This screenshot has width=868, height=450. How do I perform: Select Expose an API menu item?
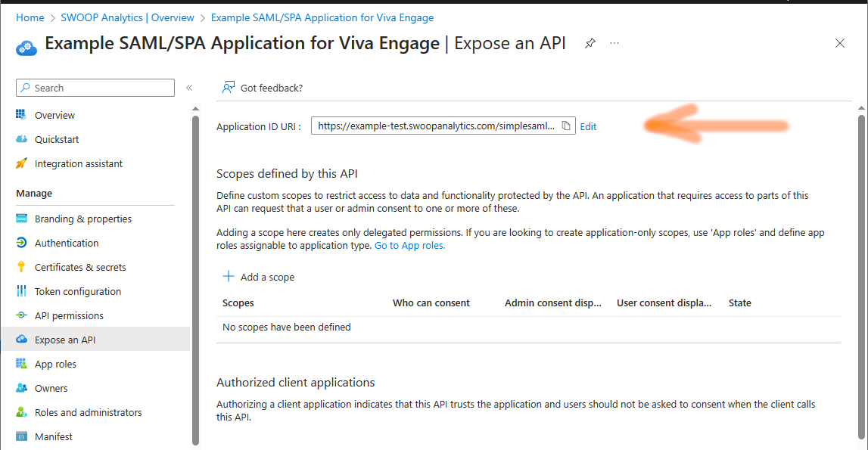(95, 340)
